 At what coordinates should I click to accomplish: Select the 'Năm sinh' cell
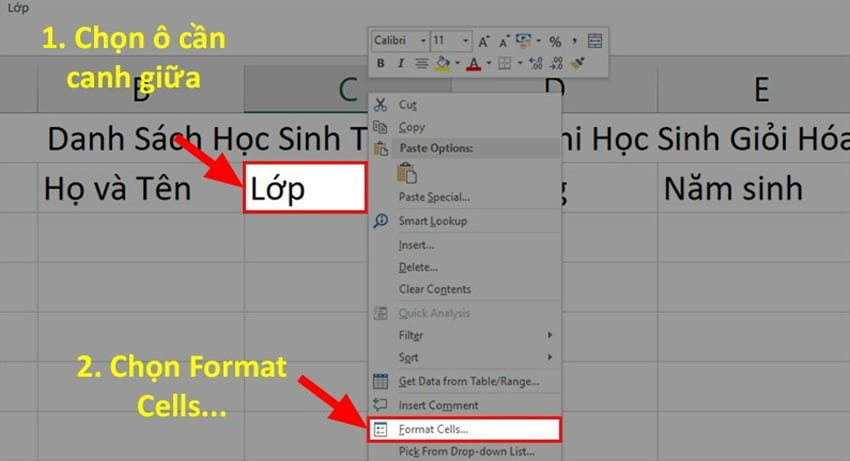(x=754, y=188)
